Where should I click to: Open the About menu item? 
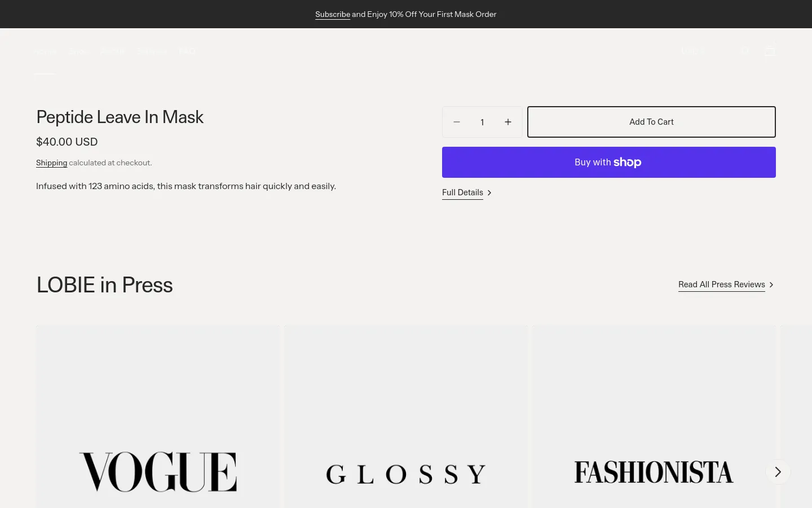(112, 51)
